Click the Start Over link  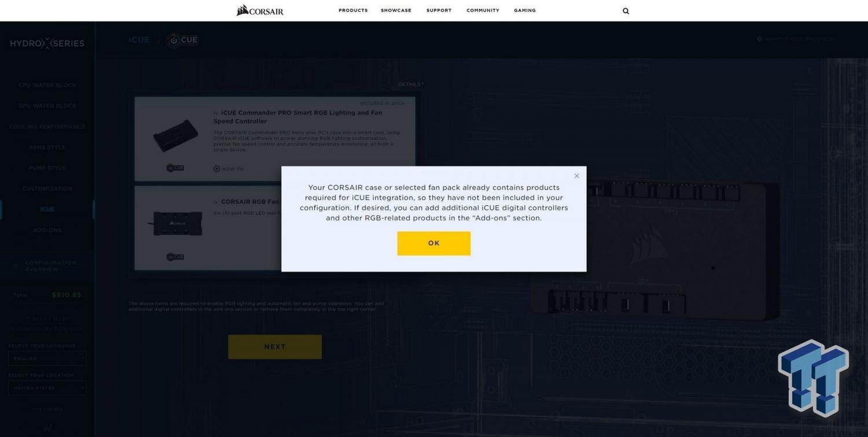(48, 319)
